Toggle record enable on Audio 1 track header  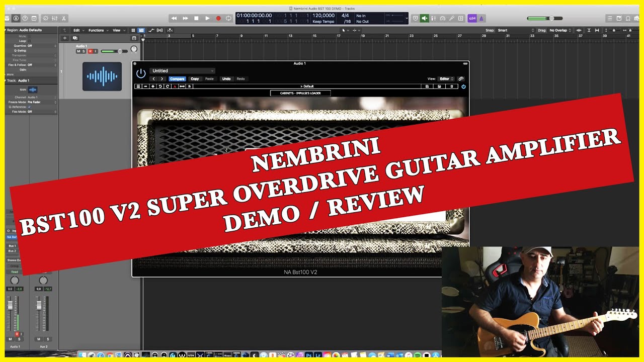pos(90,51)
